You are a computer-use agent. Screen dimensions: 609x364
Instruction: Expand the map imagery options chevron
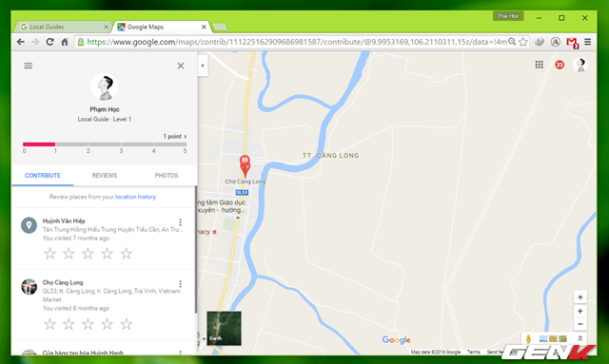580,338
